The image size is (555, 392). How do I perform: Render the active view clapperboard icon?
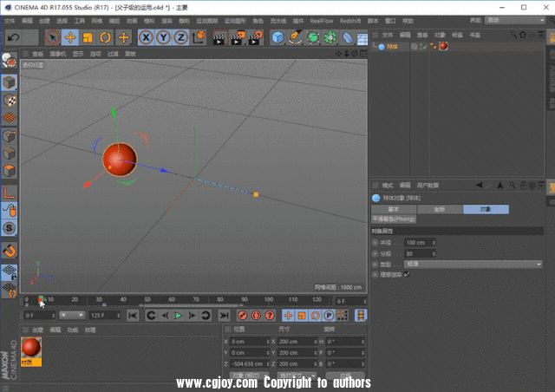(x=219, y=37)
